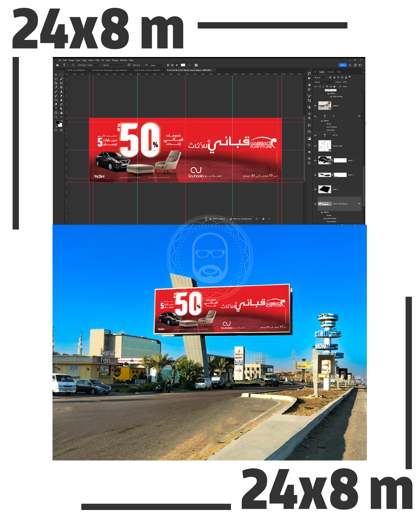Select the Polygonal Lasso tool

click(56, 79)
